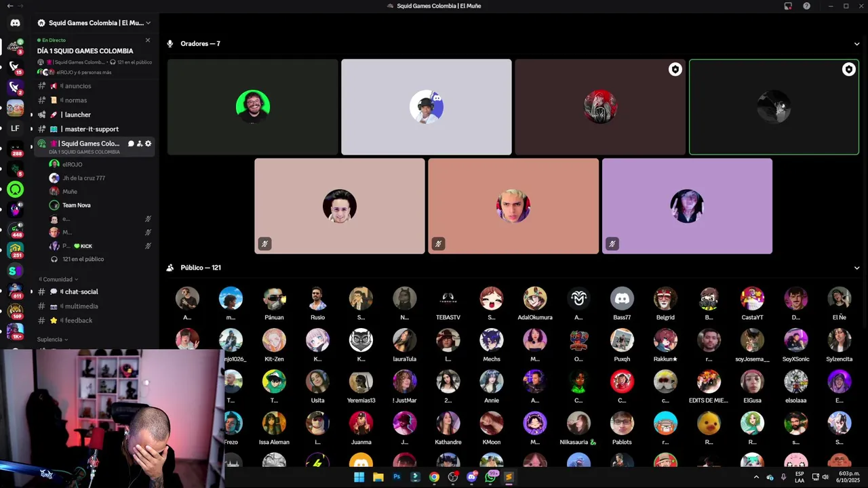Open the green Q server icon
Screen dimensions: 868x488
coord(15,190)
